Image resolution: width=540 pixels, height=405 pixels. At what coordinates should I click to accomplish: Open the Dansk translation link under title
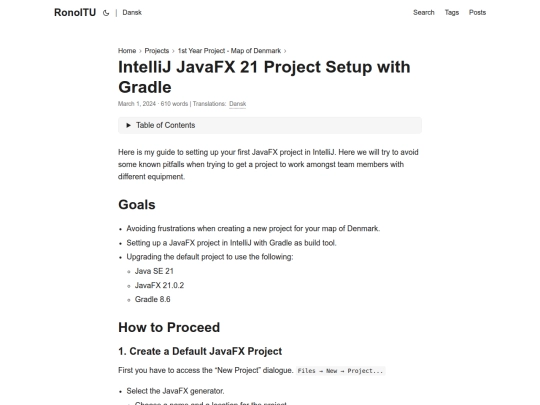pos(237,104)
